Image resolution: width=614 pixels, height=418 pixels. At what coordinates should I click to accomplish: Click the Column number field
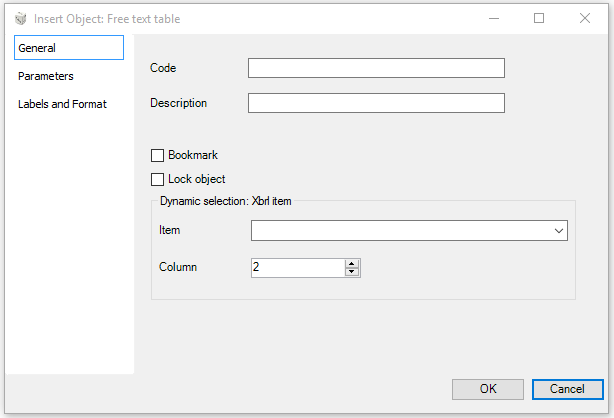tap(298, 268)
